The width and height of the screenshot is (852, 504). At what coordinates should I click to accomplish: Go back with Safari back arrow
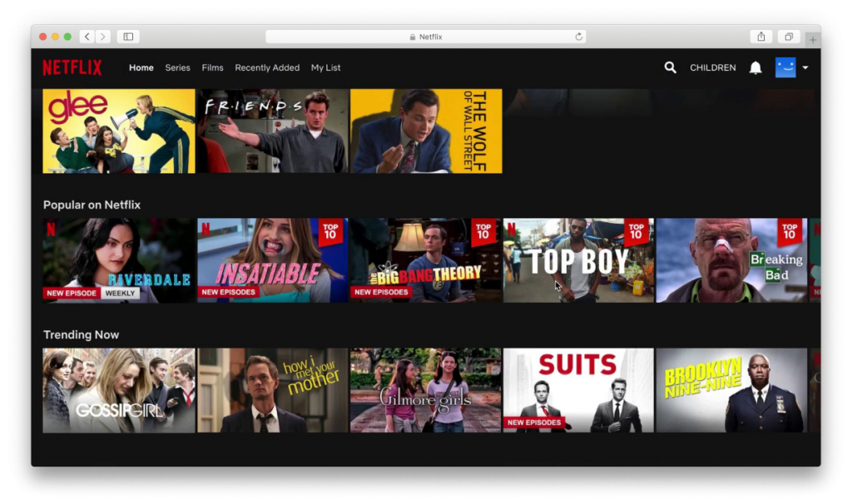pyautogui.click(x=87, y=37)
